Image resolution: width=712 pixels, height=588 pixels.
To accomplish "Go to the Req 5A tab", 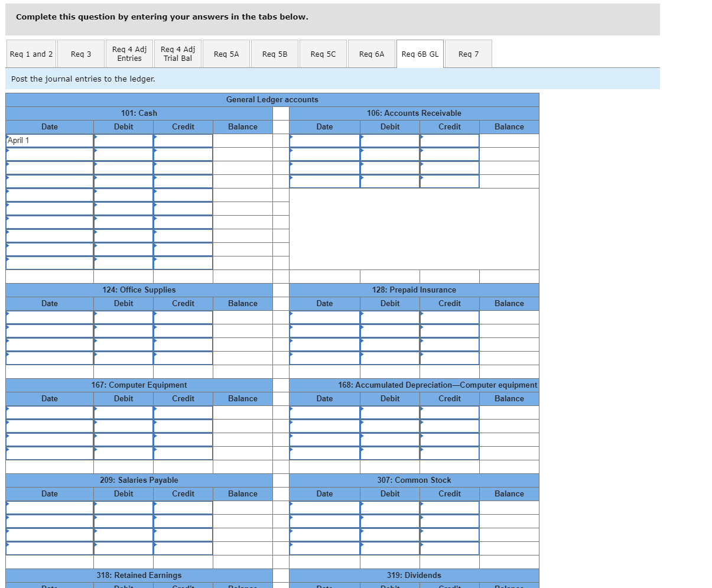I will point(226,54).
